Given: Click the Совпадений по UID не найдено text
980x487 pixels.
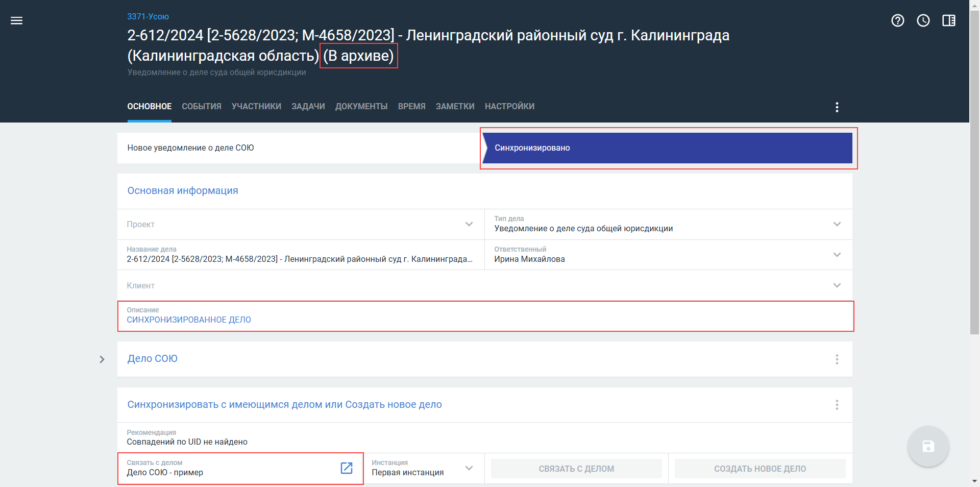Looking at the screenshot, I should point(187,442).
